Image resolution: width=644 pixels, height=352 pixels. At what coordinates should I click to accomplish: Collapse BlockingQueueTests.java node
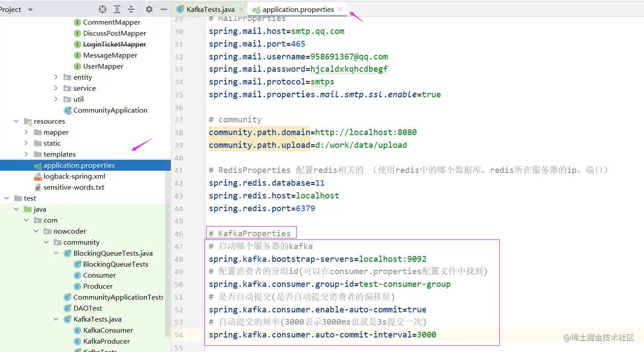click(x=56, y=253)
